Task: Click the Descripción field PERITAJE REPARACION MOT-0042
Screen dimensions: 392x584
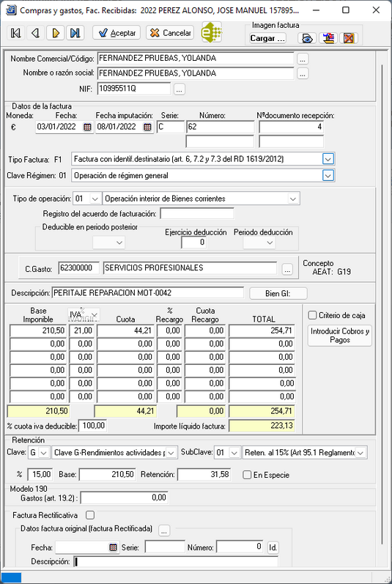Action: click(x=148, y=293)
